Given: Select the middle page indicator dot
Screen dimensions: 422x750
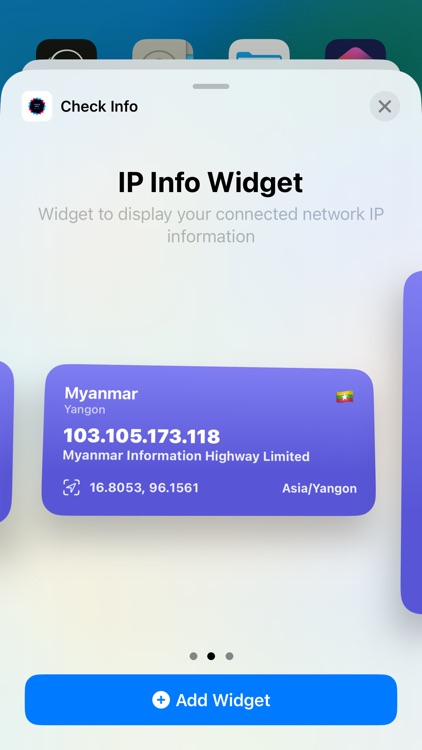Looking at the screenshot, I should point(211,656).
